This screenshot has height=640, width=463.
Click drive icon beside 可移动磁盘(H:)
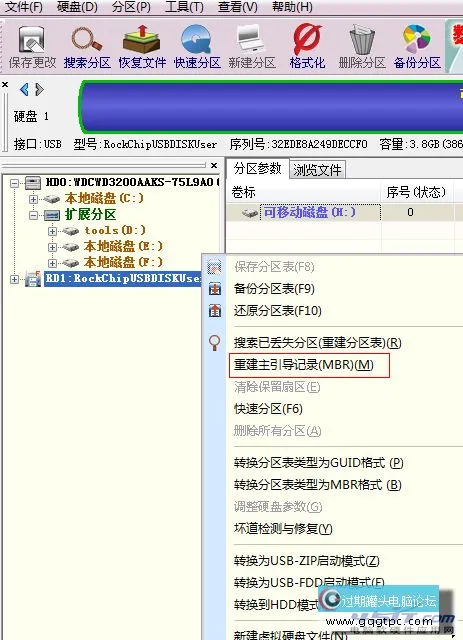[x=250, y=213]
